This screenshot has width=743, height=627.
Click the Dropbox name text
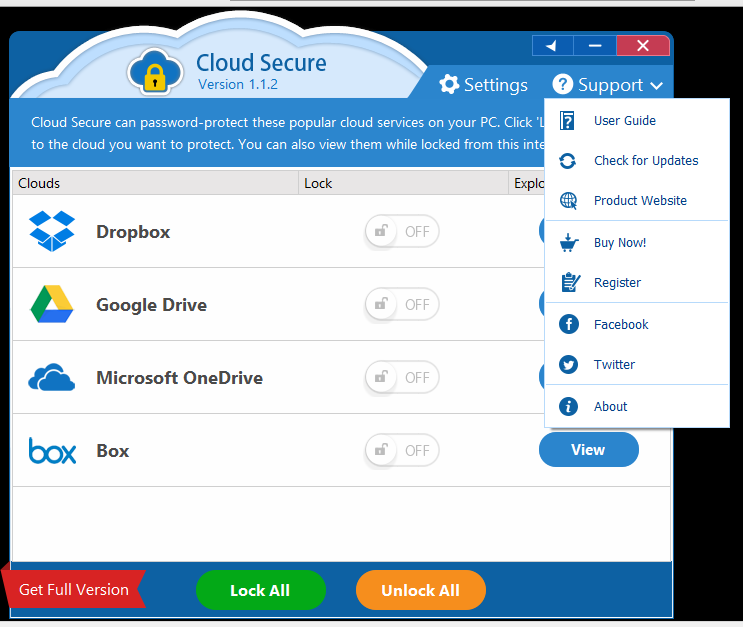pos(133,232)
